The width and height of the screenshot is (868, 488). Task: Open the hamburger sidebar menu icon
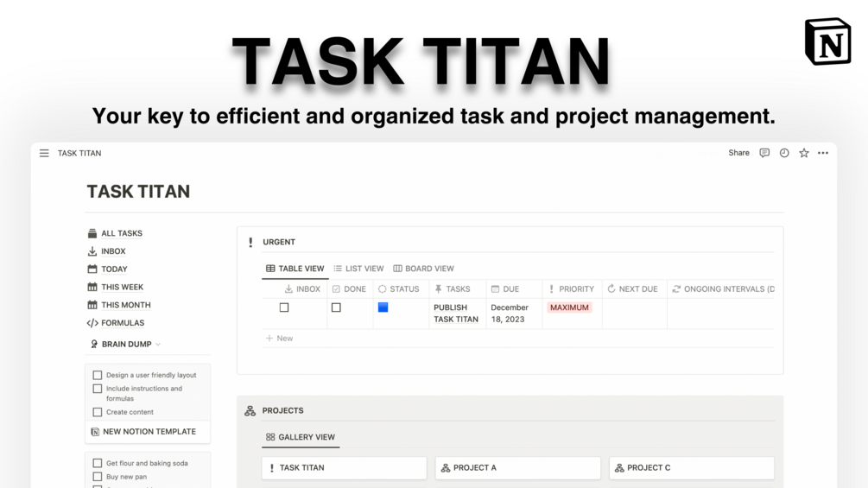pyautogui.click(x=44, y=153)
